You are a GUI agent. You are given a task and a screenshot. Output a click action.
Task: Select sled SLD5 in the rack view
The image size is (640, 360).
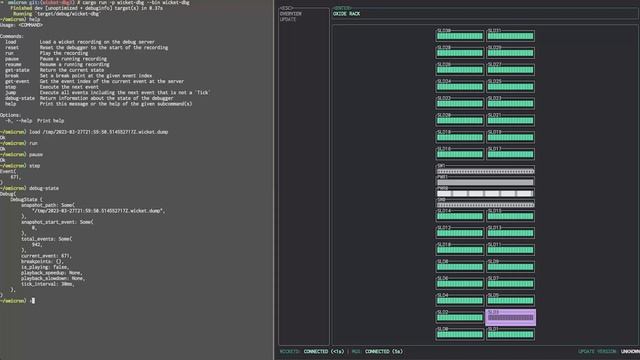point(510,300)
